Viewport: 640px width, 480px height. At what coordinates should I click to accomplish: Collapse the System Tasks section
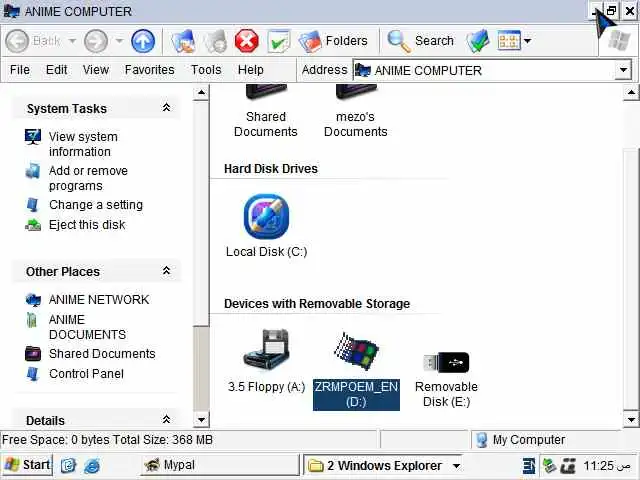pos(166,108)
